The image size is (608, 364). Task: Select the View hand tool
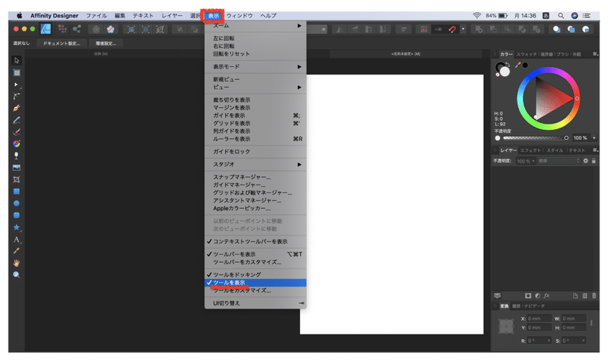tap(16, 263)
